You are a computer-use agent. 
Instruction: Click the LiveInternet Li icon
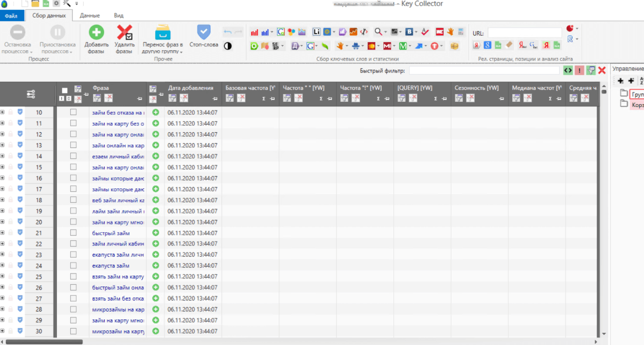coord(316,32)
